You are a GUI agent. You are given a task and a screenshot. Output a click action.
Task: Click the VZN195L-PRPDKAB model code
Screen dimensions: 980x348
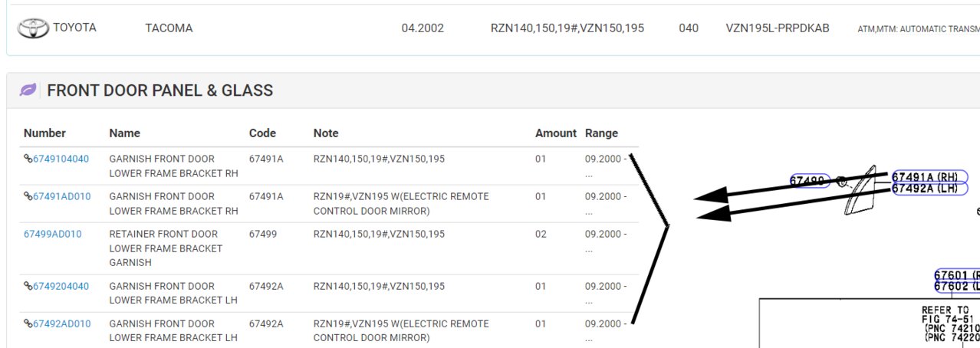pos(778,28)
